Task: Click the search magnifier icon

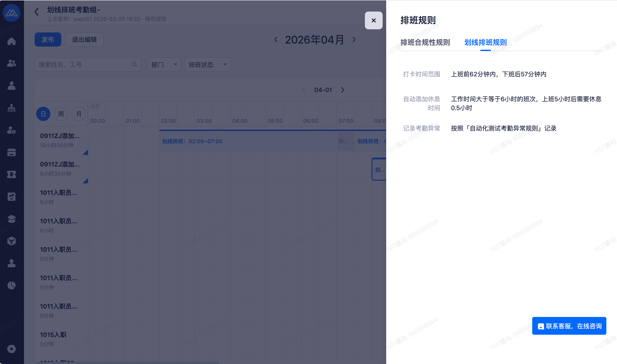Action: pos(134,65)
